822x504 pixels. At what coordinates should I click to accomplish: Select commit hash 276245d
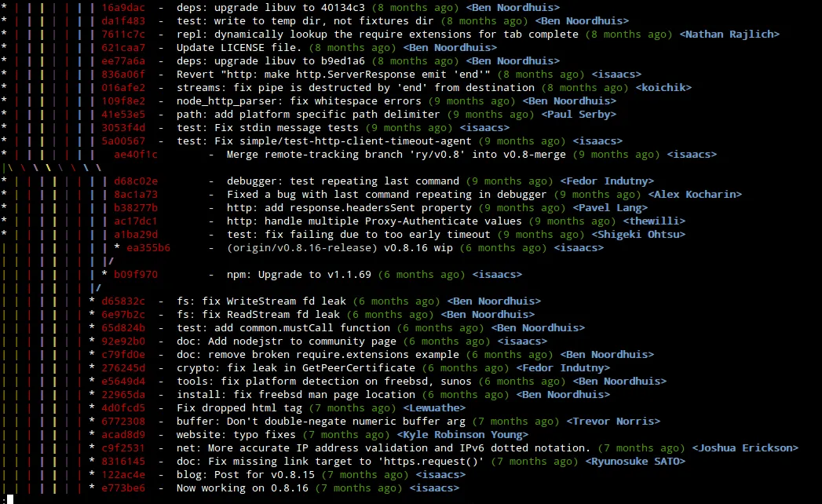[x=123, y=368]
